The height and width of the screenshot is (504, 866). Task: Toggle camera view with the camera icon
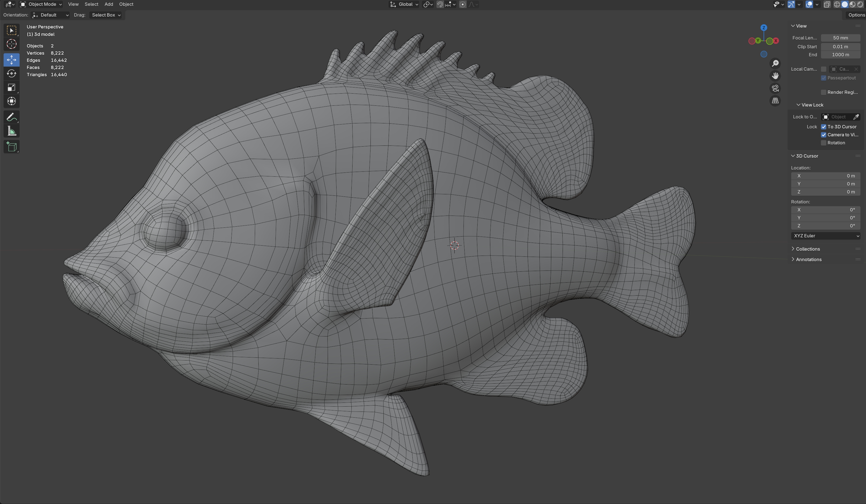(x=775, y=88)
